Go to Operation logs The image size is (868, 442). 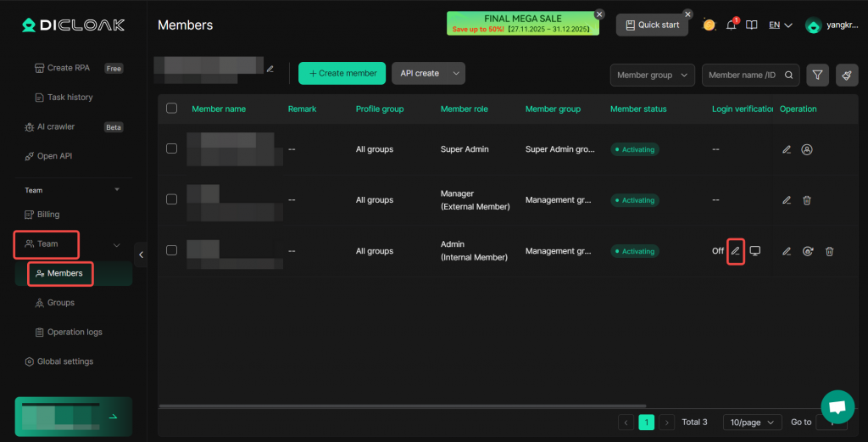pos(75,332)
